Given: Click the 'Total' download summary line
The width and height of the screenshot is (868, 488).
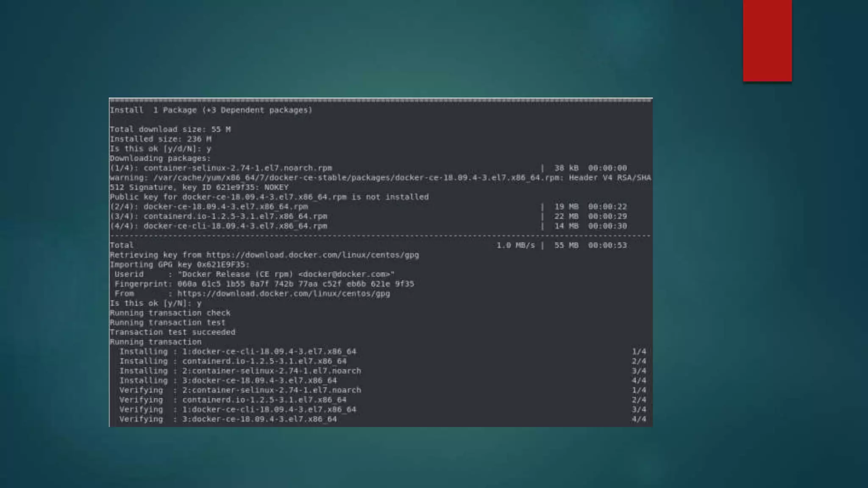Looking at the screenshot, I should click(122, 245).
